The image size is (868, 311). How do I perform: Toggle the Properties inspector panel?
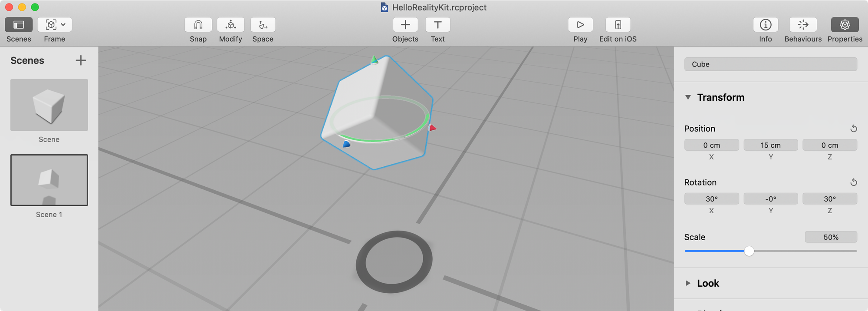845,25
